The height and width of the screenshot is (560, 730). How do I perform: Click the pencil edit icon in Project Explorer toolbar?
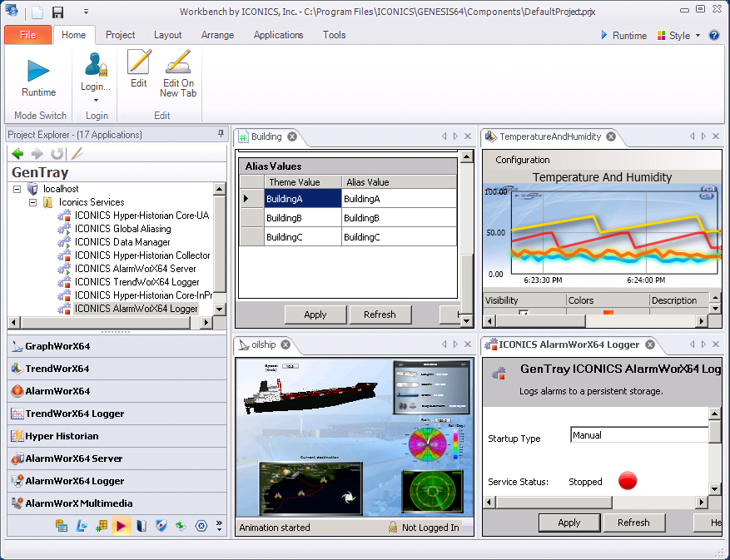77,154
